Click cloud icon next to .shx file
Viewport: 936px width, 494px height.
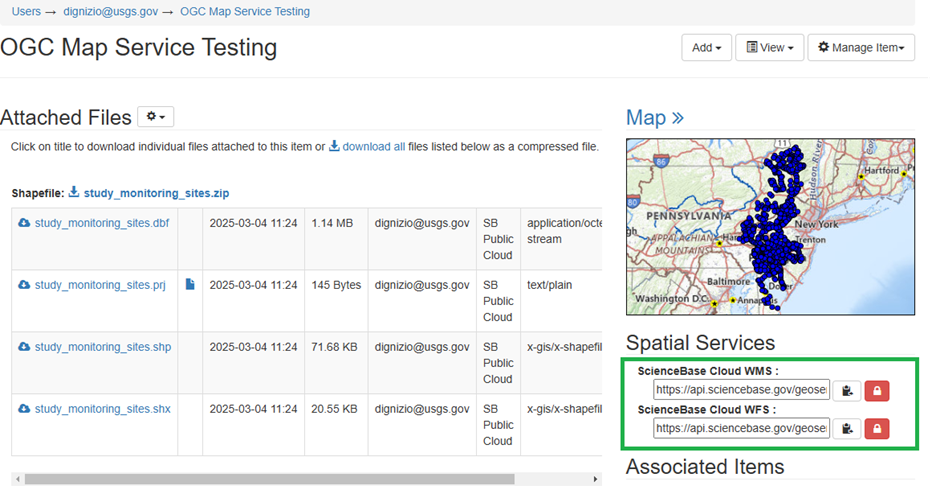point(24,409)
